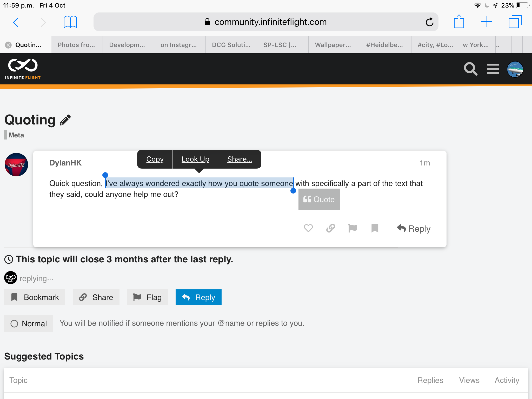Close the Quoting browser tab

[8, 45]
